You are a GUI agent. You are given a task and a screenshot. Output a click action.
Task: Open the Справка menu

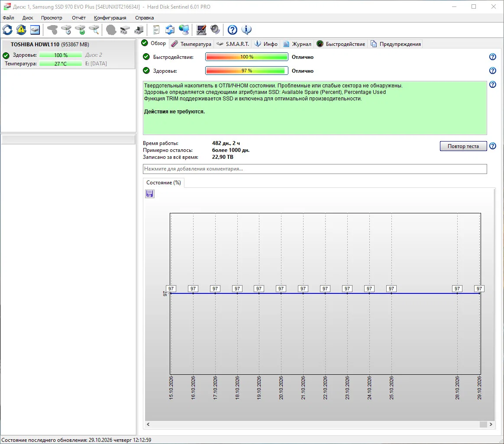point(144,18)
